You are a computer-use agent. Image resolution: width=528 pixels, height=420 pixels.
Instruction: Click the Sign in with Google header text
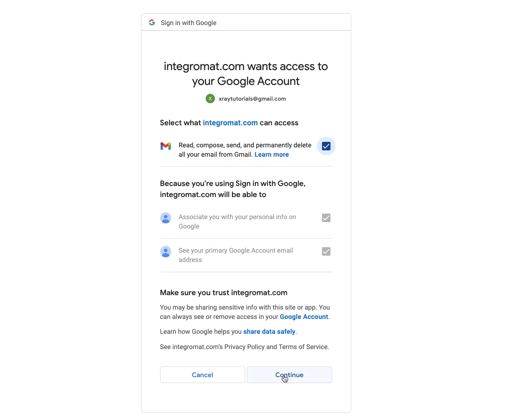pos(189,23)
